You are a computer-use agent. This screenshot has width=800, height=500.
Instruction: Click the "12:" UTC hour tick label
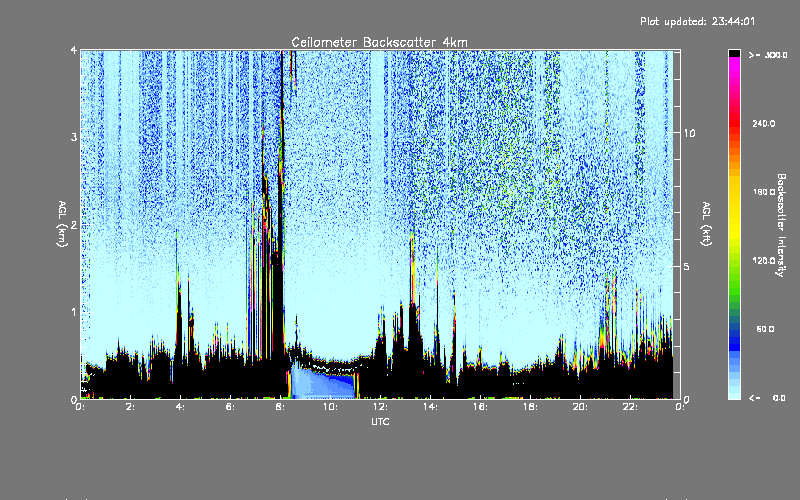click(x=381, y=407)
